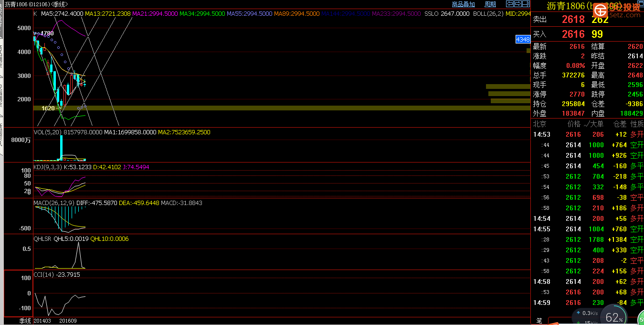This screenshot has height=325, width=644.
Task: Open the 商品叠加 overlay link
Action: 463,4
